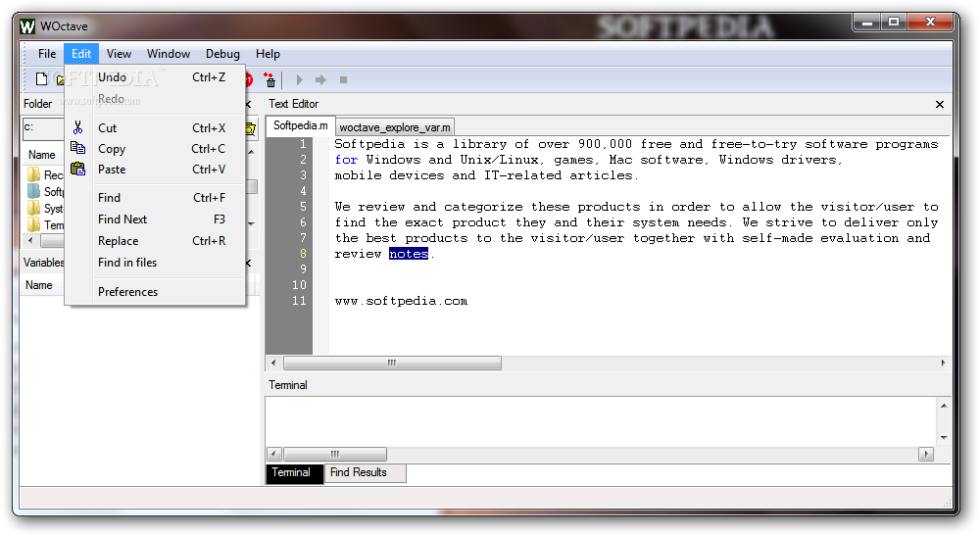Close the Variables panel
Viewport: 980px width, 536px height.
pos(249,263)
